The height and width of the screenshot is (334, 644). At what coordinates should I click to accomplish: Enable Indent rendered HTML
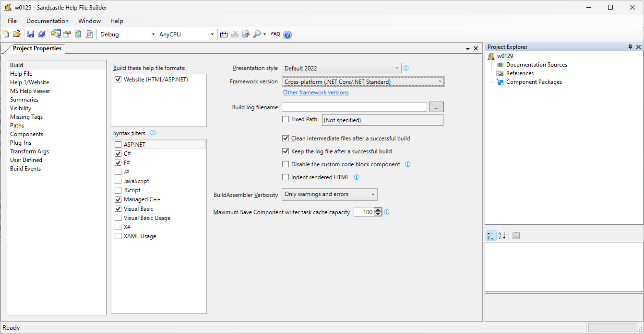click(286, 177)
